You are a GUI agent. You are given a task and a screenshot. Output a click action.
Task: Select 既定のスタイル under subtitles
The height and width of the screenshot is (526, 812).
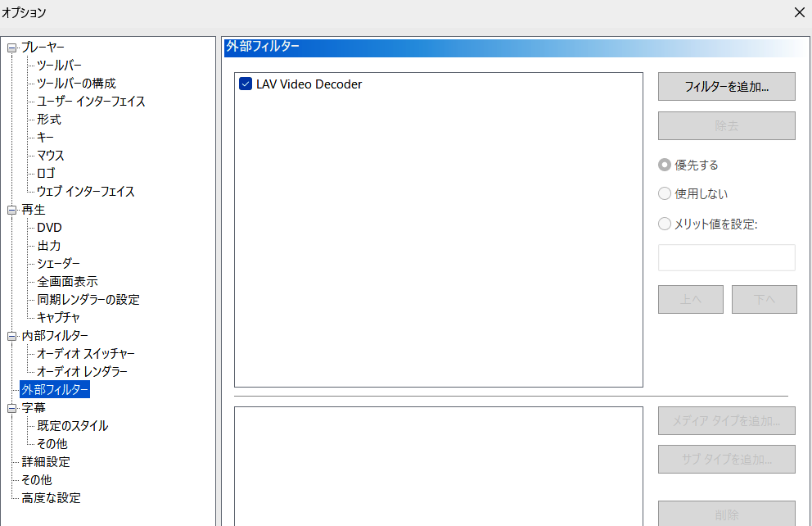tap(72, 426)
